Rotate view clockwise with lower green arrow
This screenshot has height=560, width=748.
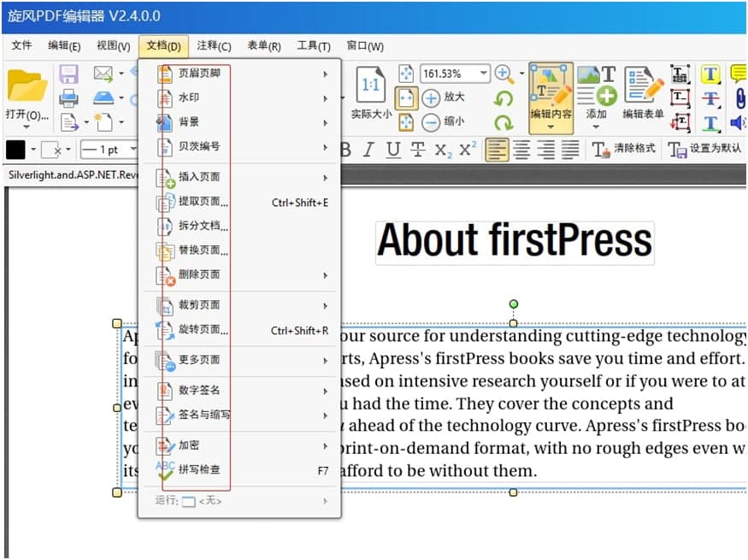coord(504,123)
